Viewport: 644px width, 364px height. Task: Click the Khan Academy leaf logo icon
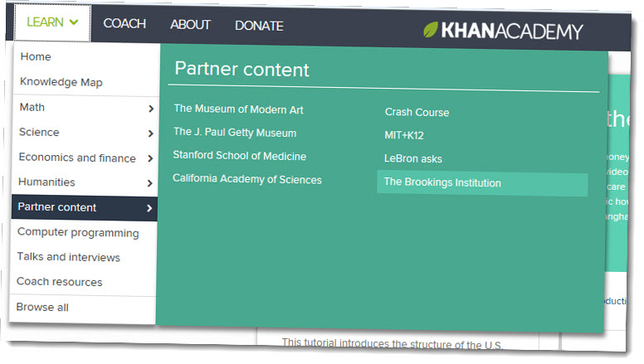[431, 31]
